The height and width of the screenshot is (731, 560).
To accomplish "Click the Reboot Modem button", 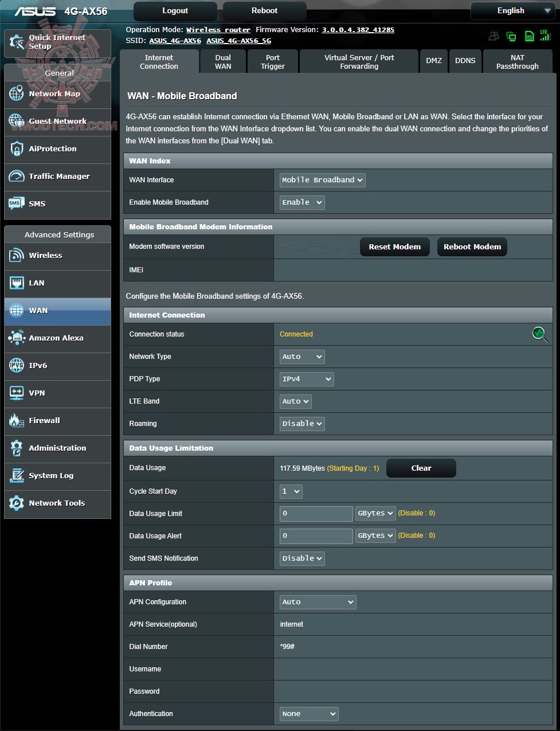I will pos(472,247).
